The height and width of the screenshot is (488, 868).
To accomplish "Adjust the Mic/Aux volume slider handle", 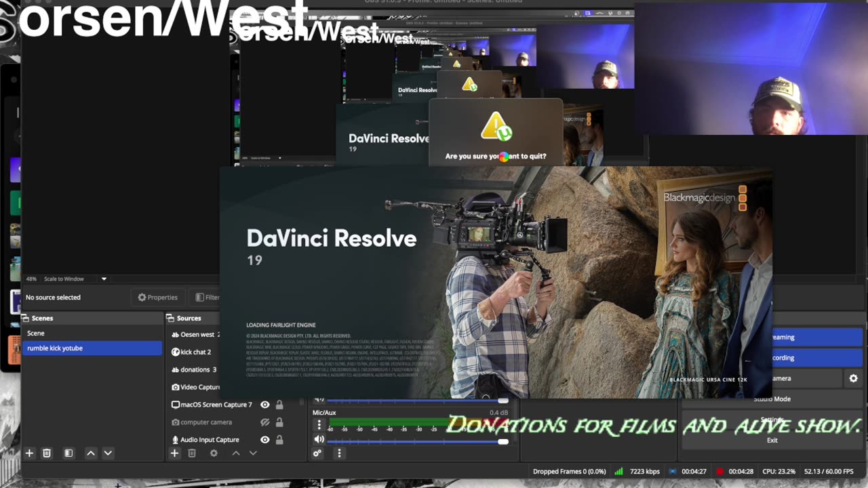I will 503,441.
